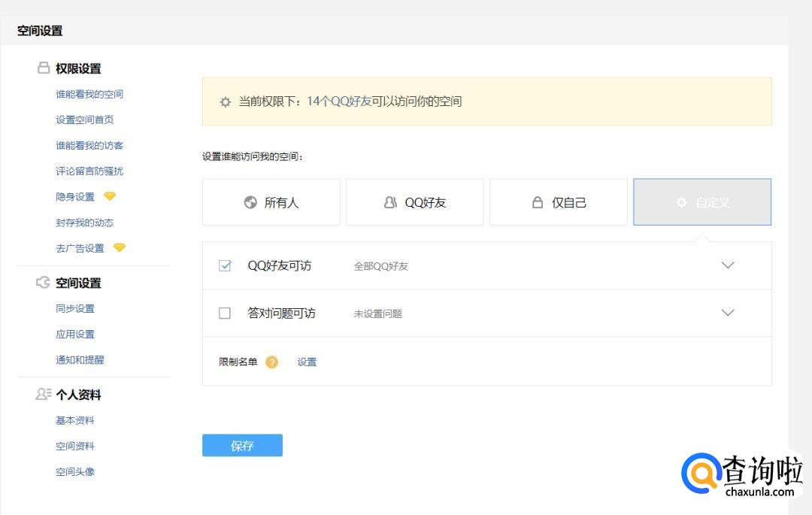This screenshot has width=812, height=515.
Task: Open 谁能看我的空间 settings
Action: (89, 94)
